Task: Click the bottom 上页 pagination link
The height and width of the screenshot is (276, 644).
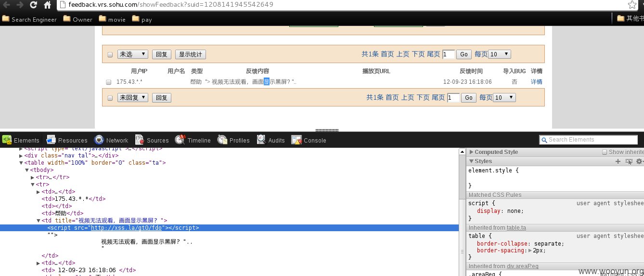Action: tap(408, 98)
